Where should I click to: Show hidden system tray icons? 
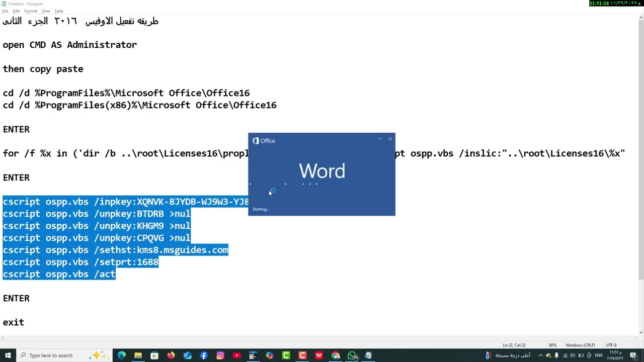pyautogui.click(x=540, y=355)
